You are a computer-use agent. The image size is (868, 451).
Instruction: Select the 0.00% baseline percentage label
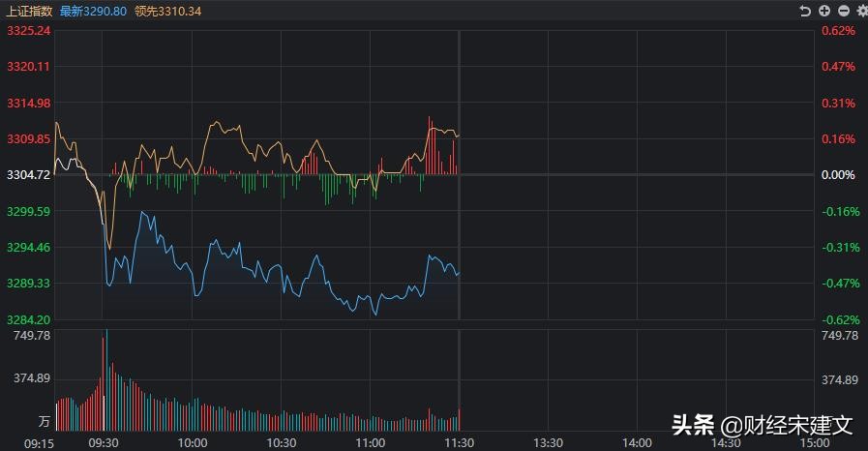tap(838, 175)
